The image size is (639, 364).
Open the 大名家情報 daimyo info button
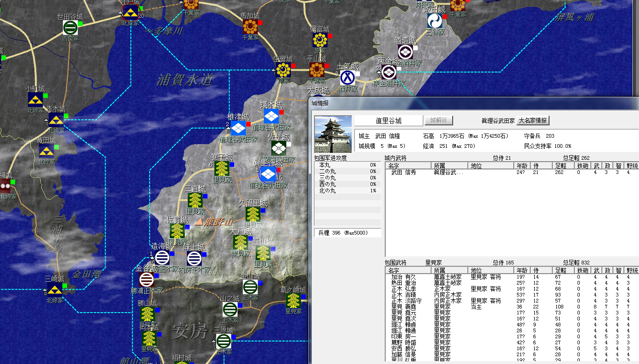(533, 121)
